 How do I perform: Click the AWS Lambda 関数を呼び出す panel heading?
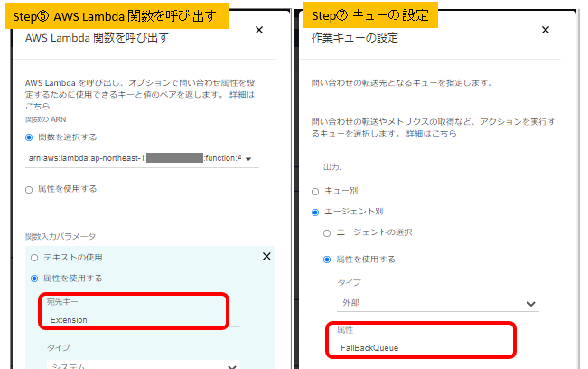97,38
